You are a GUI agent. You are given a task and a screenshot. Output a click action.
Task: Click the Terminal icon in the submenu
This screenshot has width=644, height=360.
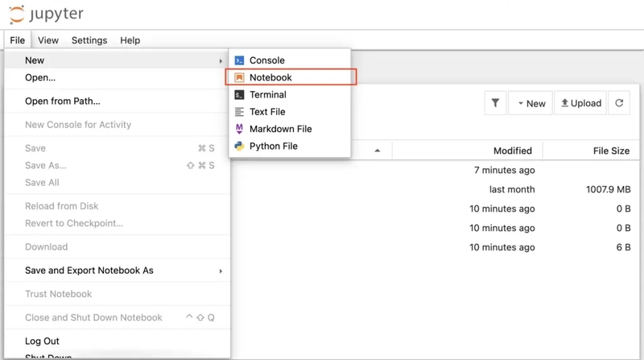(239, 95)
